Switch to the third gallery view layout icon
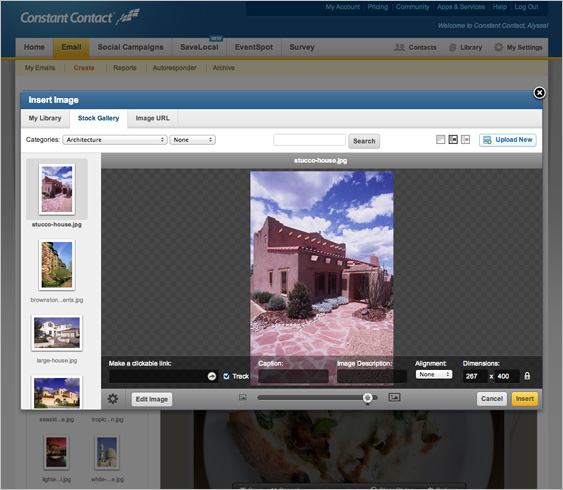563x490 pixels. click(x=465, y=139)
